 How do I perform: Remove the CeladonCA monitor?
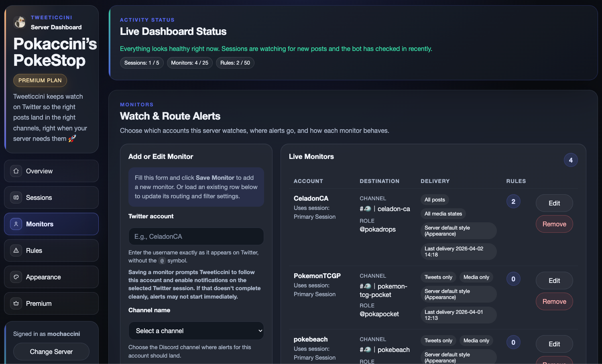click(554, 224)
